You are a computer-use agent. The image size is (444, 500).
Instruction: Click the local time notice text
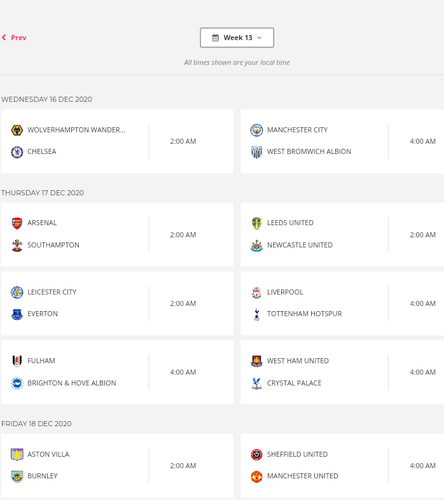(237, 62)
